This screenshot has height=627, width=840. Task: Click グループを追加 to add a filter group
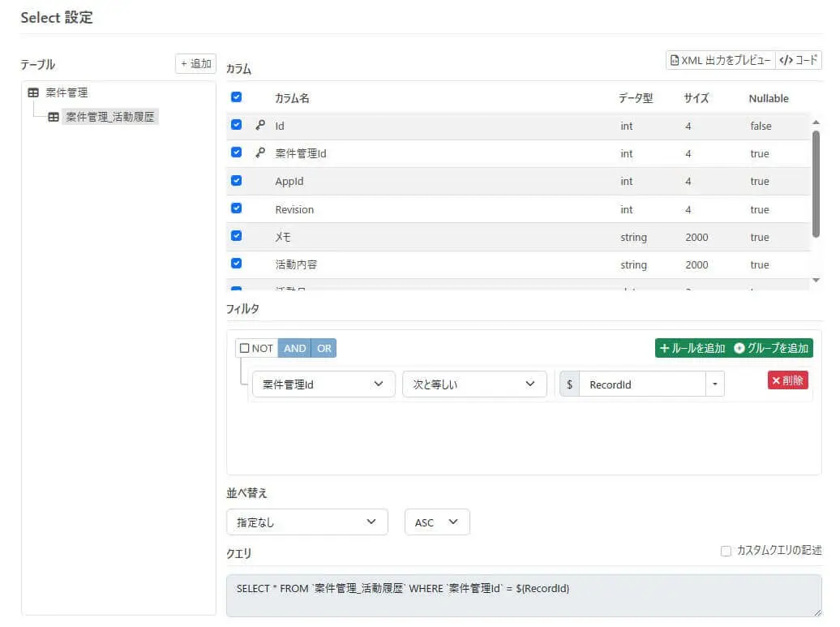(x=771, y=348)
